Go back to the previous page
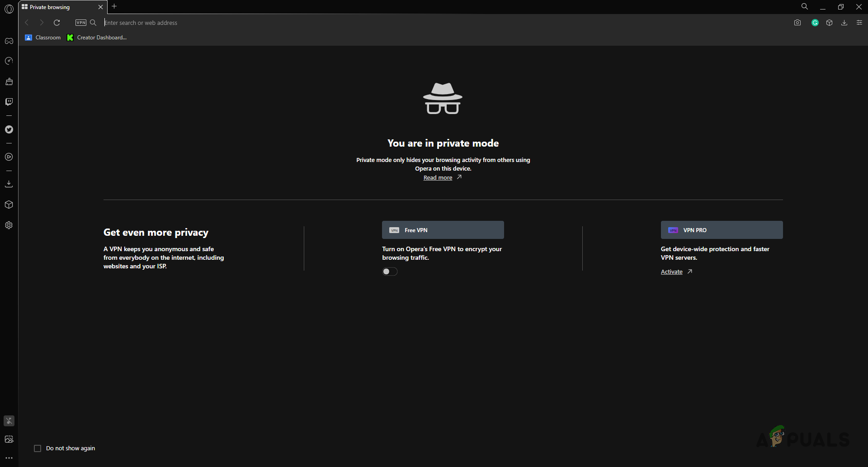The width and height of the screenshot is (868, 467). click(27, 23)
